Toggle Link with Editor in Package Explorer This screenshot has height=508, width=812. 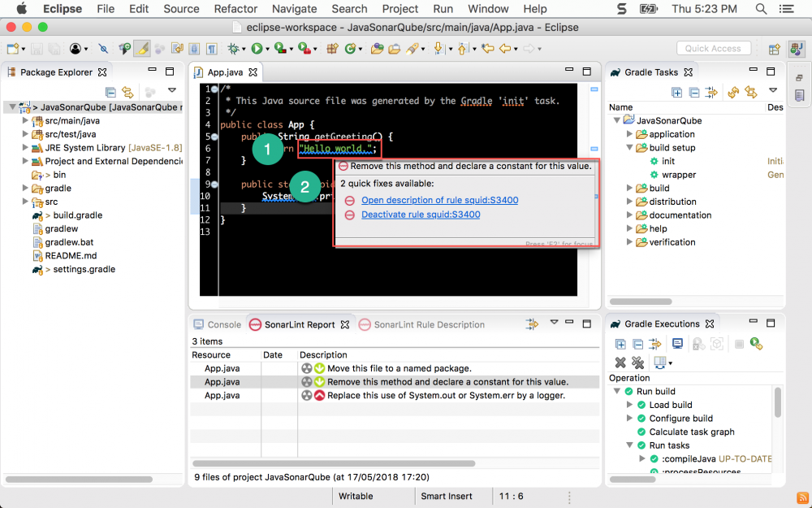pos(127,91)
